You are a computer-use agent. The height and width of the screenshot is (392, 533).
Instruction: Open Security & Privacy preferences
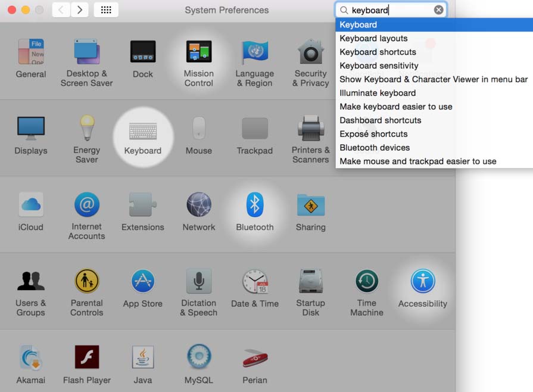tap(311, 63)
